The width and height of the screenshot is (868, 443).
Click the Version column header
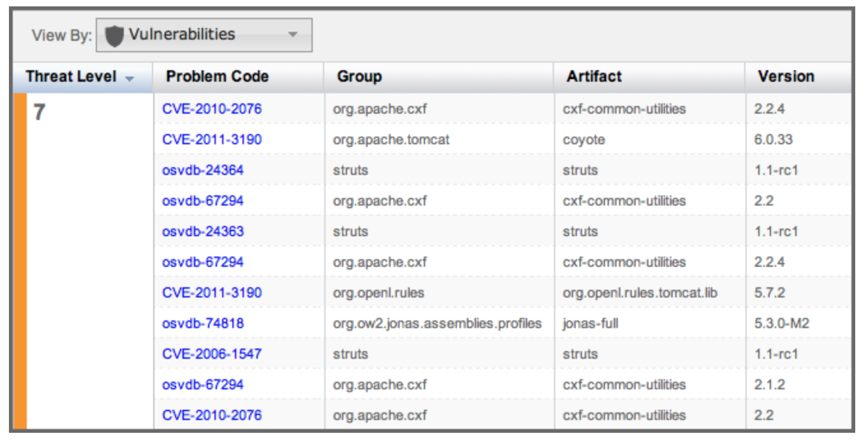point(786,77)
